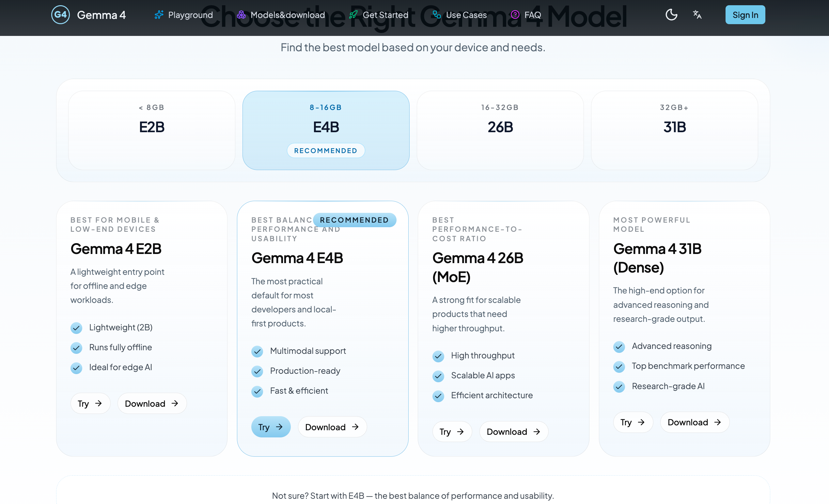Open the language translate icon

tap(697, 14)
